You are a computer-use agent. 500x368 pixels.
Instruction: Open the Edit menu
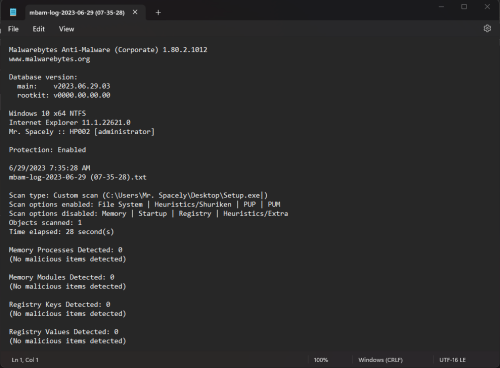point(39,29)
